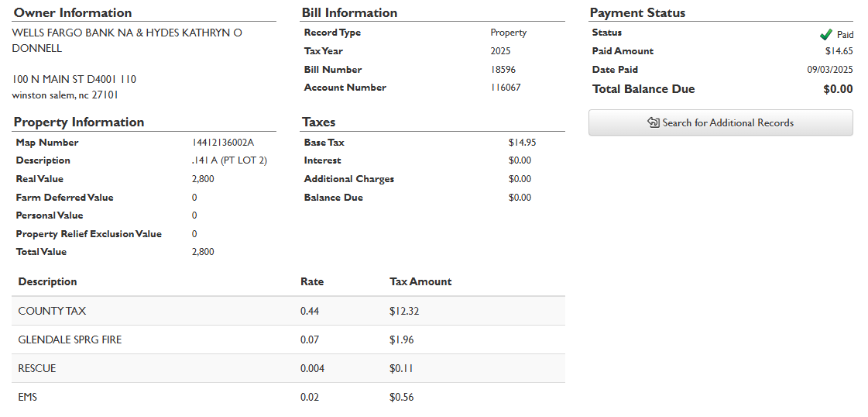Screen dimensions: 868x417
Task: Click the RESCUE tax row
Action: 288,368
